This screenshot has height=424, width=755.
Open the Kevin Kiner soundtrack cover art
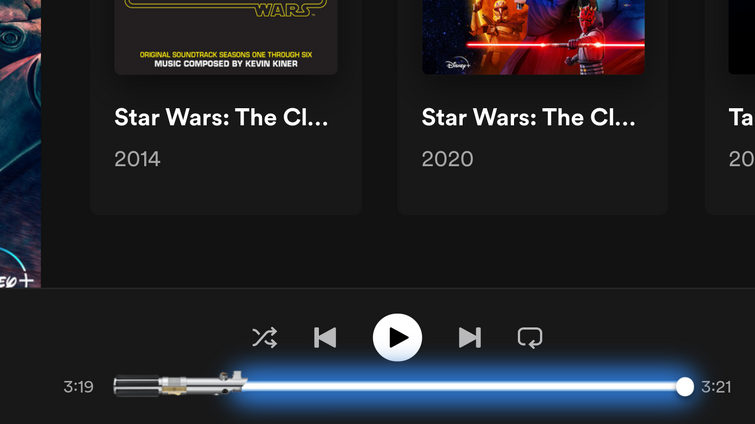(226, 37)
